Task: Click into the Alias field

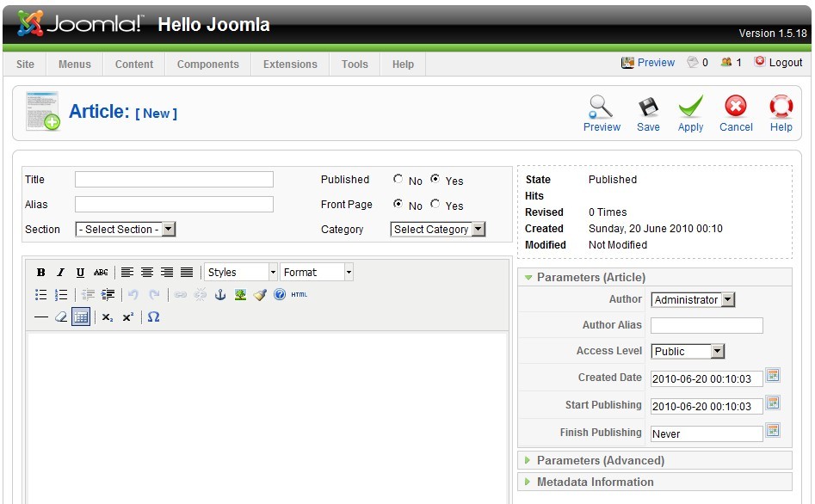Action: tap(174, 204)
